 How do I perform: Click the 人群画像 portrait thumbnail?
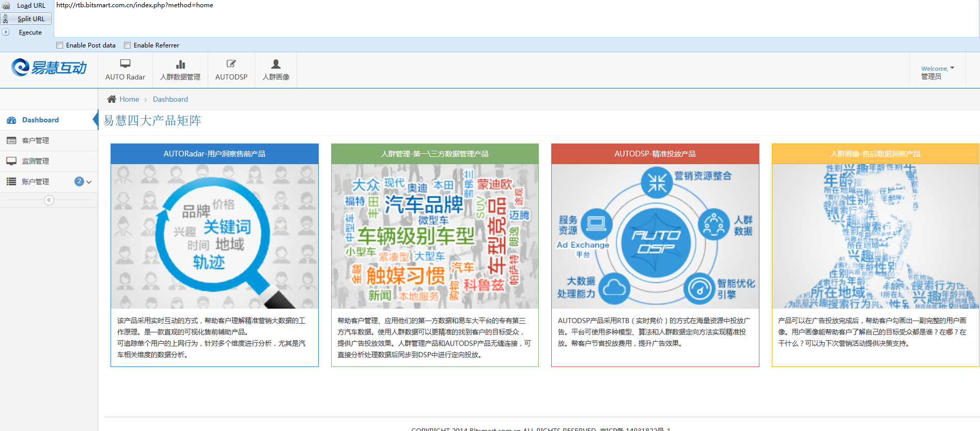click(x=876, y=236)
